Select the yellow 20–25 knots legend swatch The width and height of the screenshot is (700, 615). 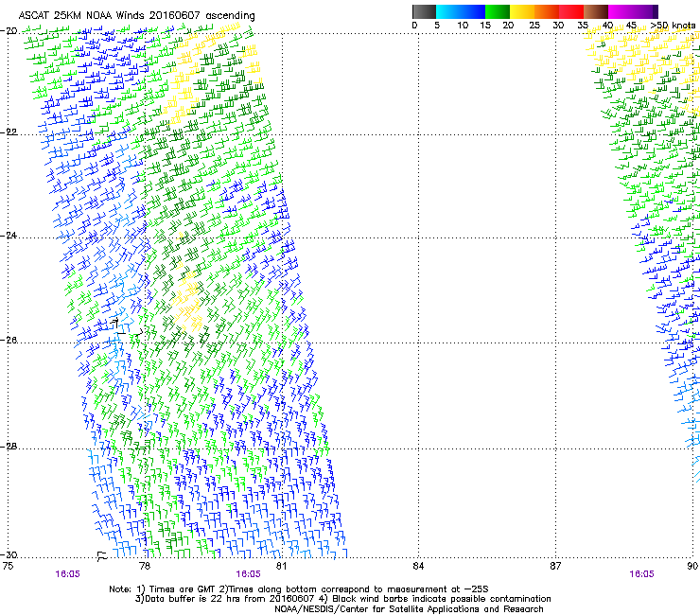coord(522,11)
